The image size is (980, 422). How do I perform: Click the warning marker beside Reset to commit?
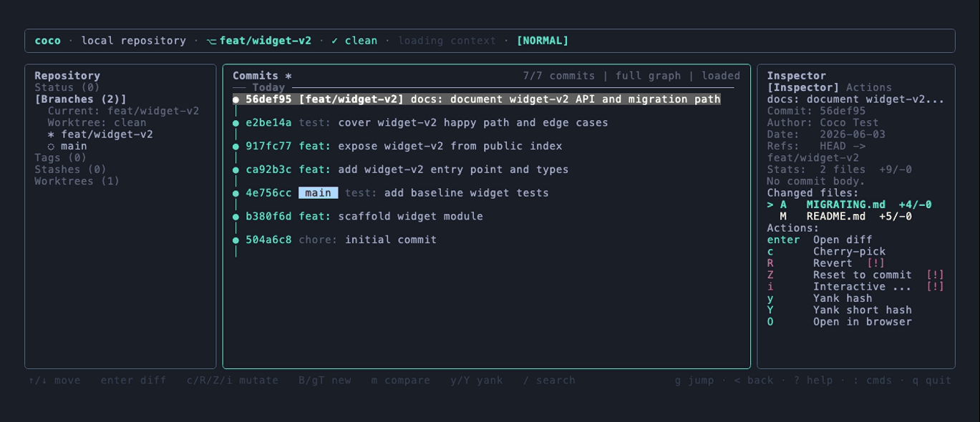[x=935, y=275]
